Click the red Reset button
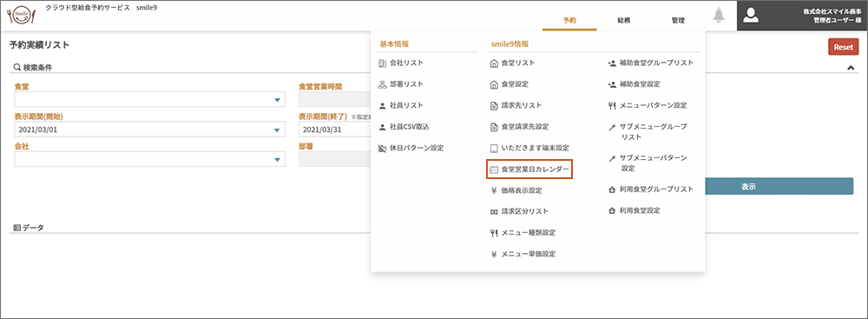 click(843, 47)
